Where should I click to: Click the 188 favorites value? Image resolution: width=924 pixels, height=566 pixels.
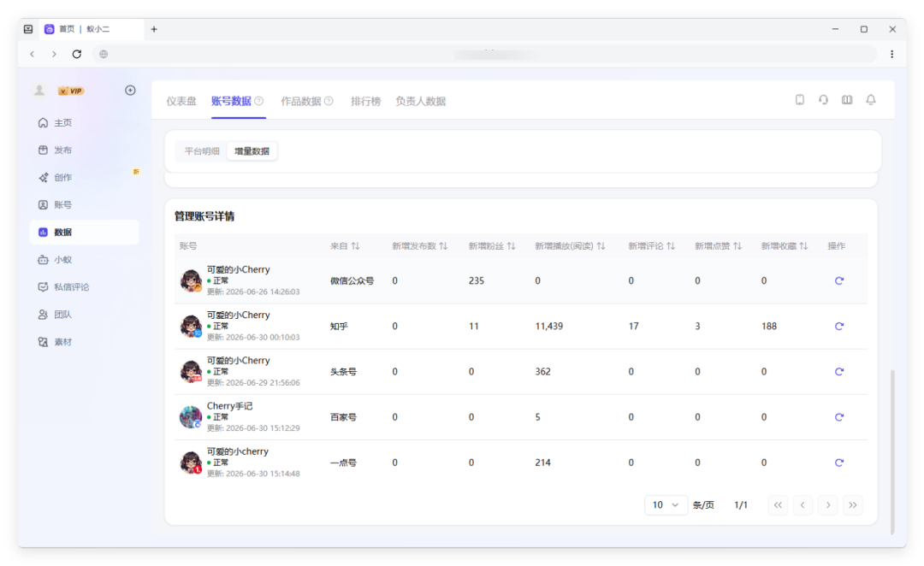(x=769, y=327)
